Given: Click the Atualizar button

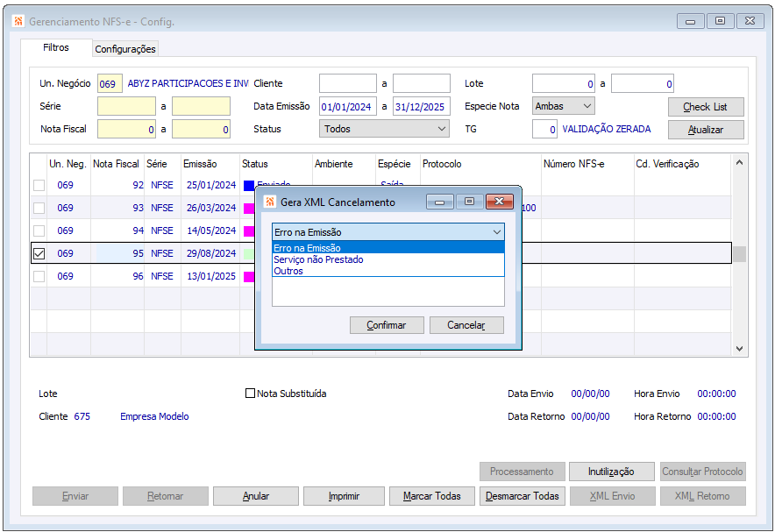Looking at the screenshot, I should click(706, 130).
